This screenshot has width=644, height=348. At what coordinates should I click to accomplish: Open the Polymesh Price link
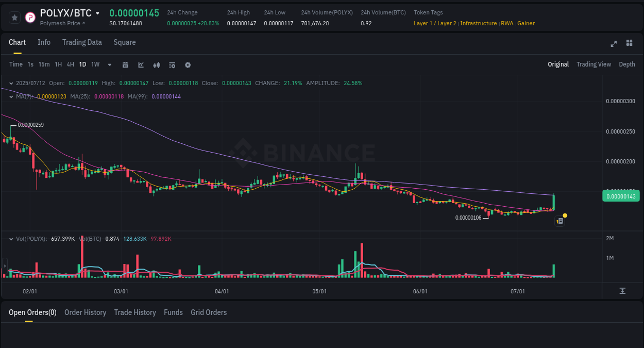point(58,23)
